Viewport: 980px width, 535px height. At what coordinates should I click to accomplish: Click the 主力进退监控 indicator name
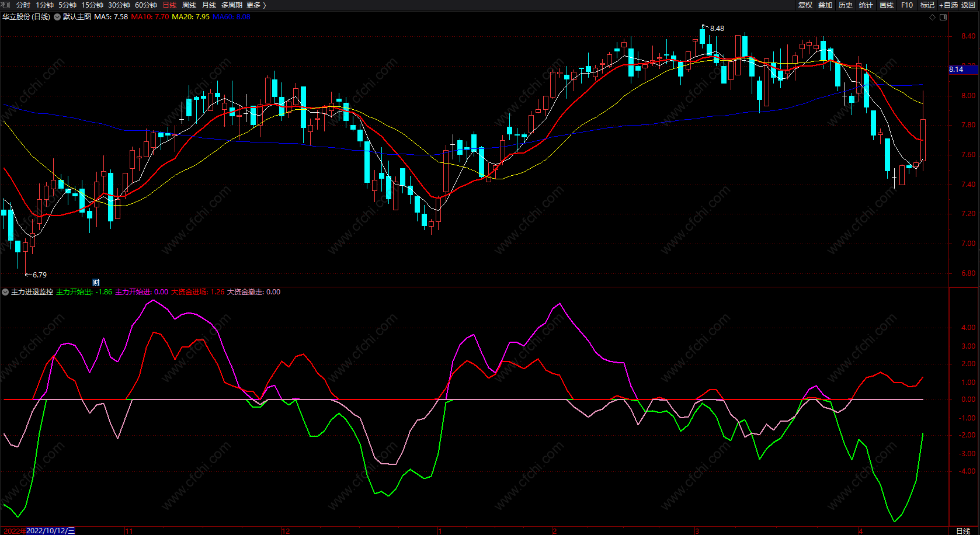pyautogui.click(x=32, y=292)
